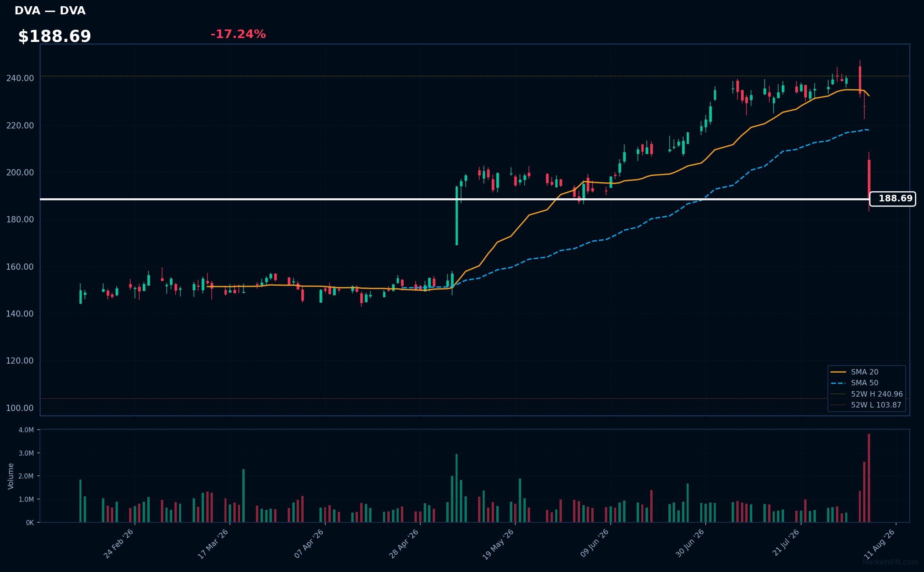Click the "2.0M" volume axis label
This screenshot has height=572, width=924.
(x=26, y=476)
